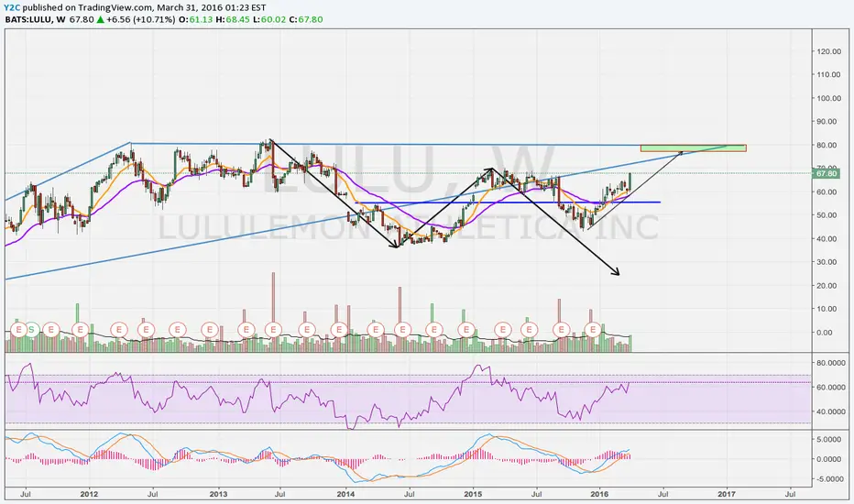Click the high value H:68.45
This screenshot has width=854, height=504.
233,19
